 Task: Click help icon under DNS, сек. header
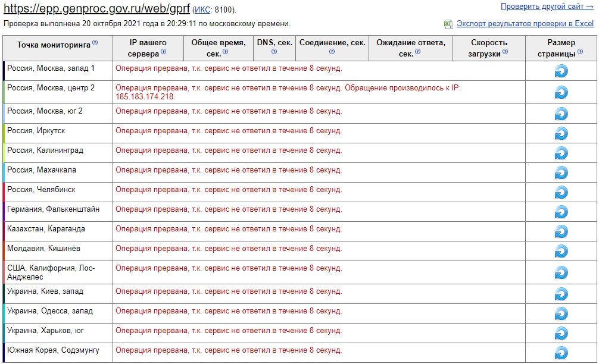pyautogui.click(x=274, y=52)
